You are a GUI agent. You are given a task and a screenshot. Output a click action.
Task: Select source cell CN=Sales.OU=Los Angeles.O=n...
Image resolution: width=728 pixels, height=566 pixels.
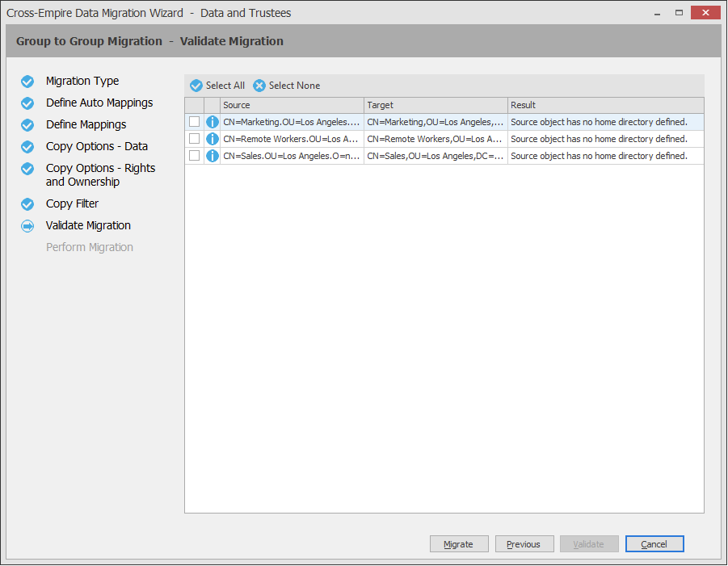tap(292, 156)
